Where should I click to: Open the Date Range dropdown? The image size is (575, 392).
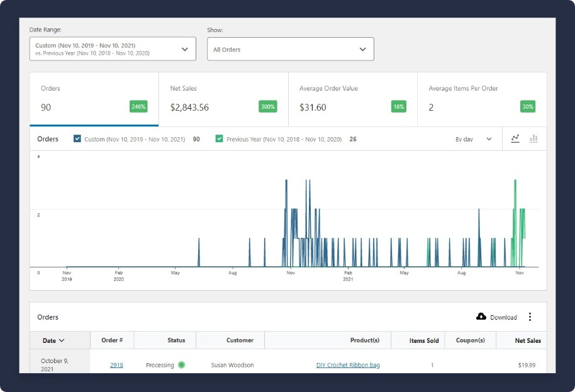click(x=113, y=49)
